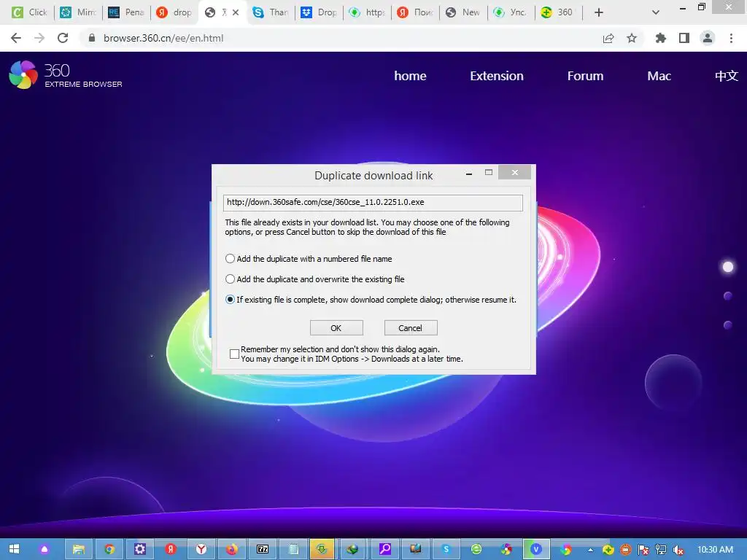The image size is (747, 560).
Task: Open Skype from taskbar
Action: [446, 549]
